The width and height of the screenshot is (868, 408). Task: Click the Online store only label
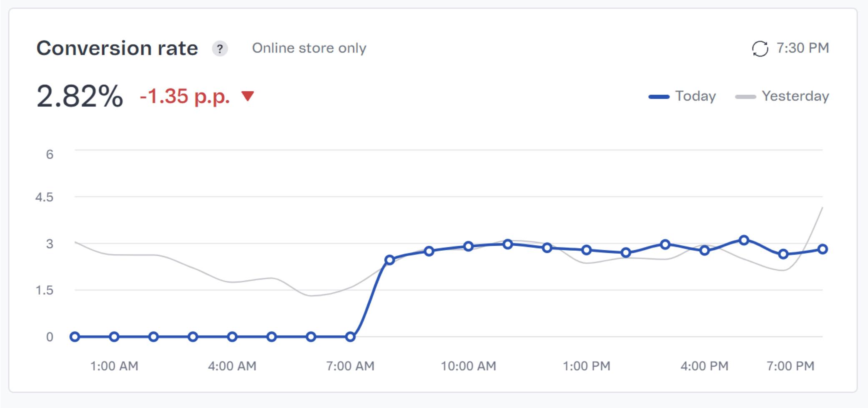pyautogui.click(x=309, y=48)
